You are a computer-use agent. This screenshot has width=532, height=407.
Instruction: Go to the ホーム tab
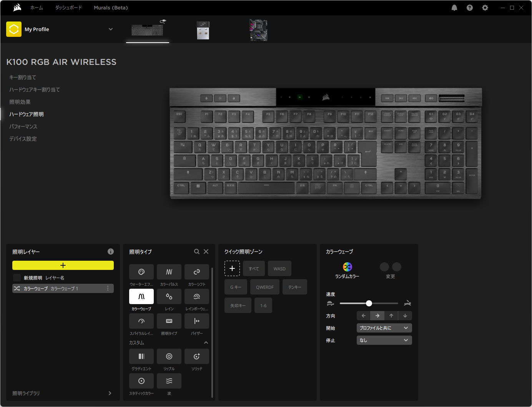pyautogui.click(x=37, y=8)
